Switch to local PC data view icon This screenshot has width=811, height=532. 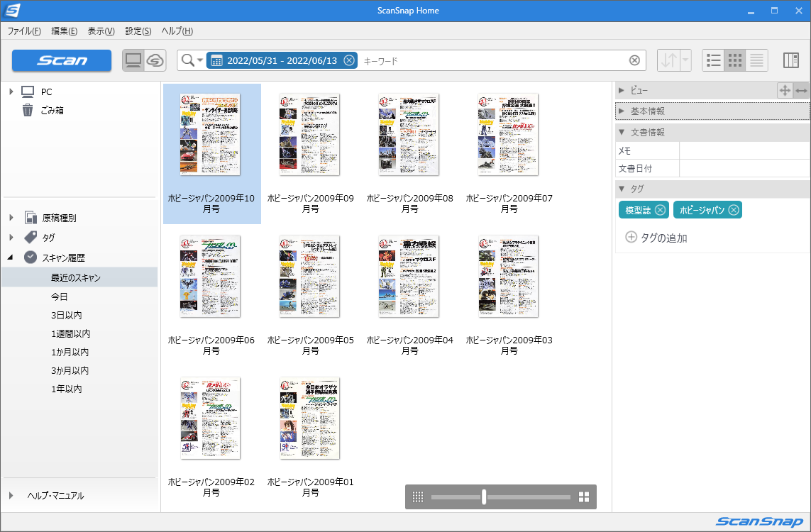[133, 60]
